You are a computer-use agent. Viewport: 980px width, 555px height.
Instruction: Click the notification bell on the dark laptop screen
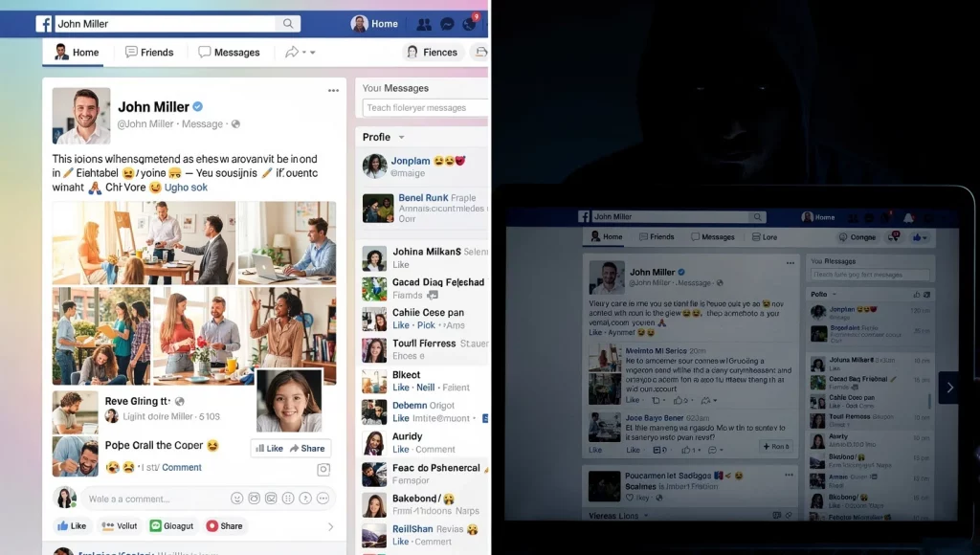(908, 217)
